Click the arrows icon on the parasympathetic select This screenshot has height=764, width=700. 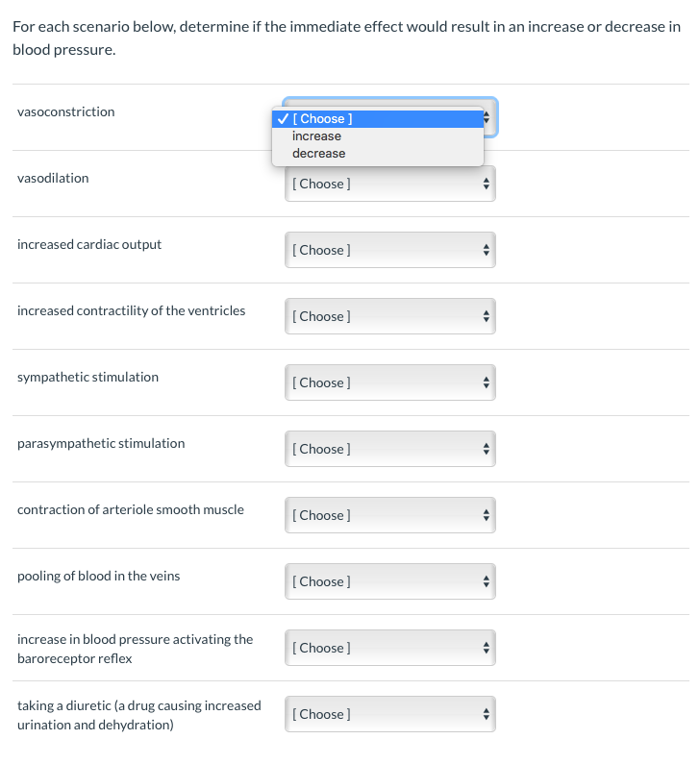487,449
